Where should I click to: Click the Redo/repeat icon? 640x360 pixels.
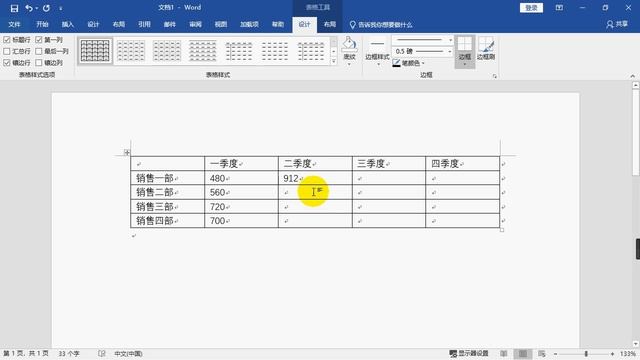(x=46, y=8)
